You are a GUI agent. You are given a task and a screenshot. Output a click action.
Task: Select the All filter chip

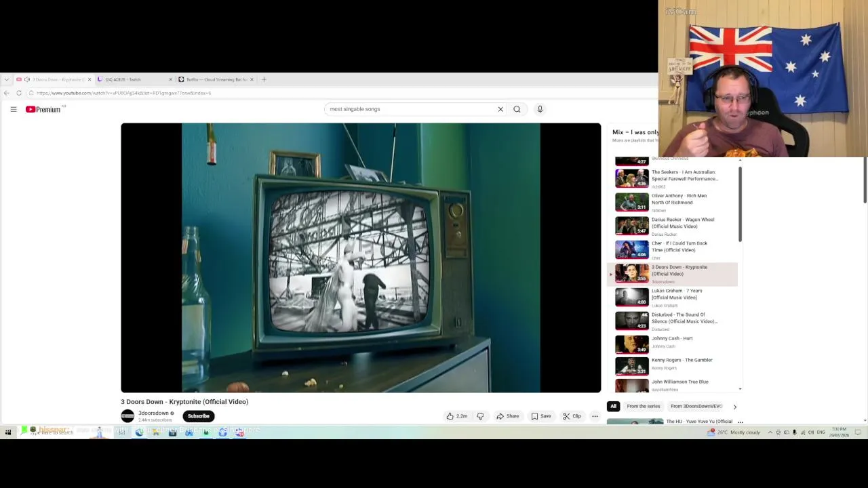pyautogui.click(x=613, y=406)
